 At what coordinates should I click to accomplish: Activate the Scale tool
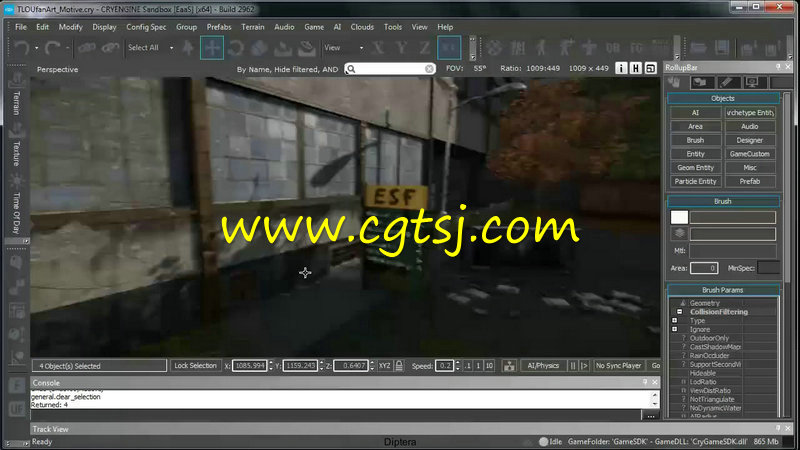pos(259,48)
